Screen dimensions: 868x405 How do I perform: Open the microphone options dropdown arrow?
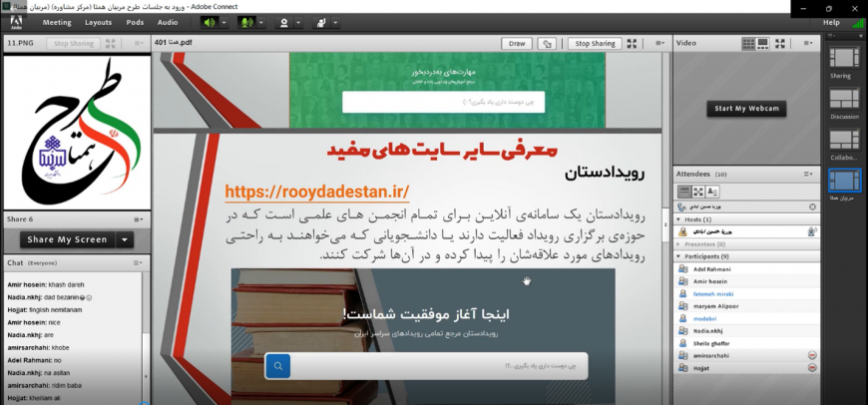pyautogui.click(x=260, y=23)
